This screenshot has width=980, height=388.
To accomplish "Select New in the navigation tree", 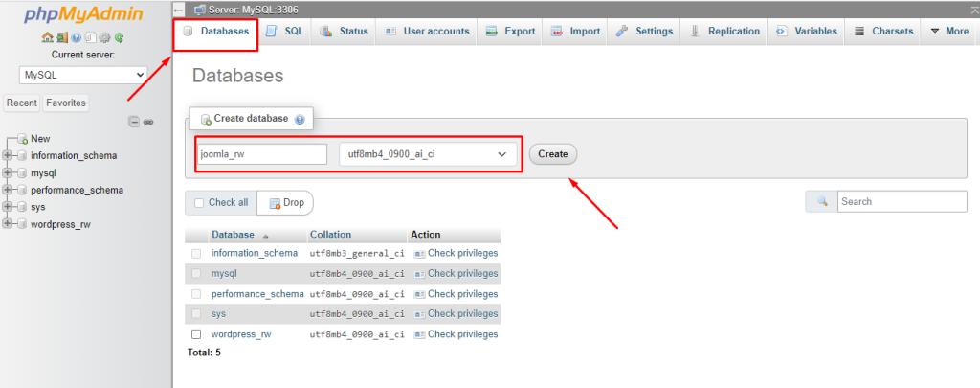I will click(40, 139).
